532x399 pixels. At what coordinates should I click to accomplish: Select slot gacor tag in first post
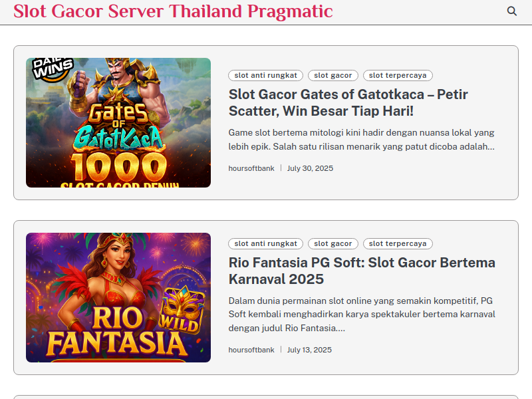(x=333, y=75)
